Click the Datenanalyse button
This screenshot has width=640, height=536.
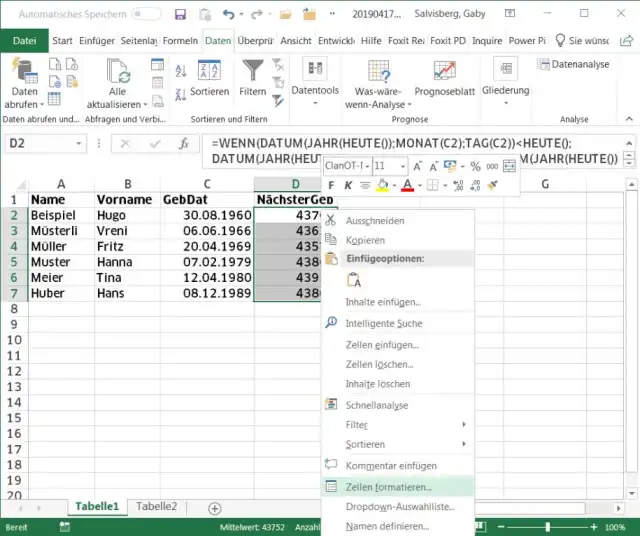pos(573,64)
